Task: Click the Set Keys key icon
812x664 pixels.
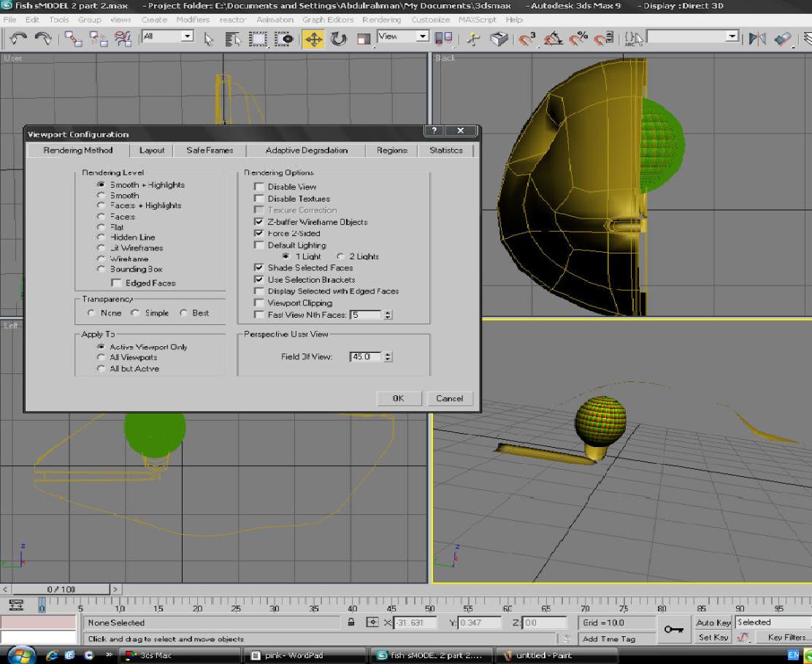Action: [x=674, y=629]
